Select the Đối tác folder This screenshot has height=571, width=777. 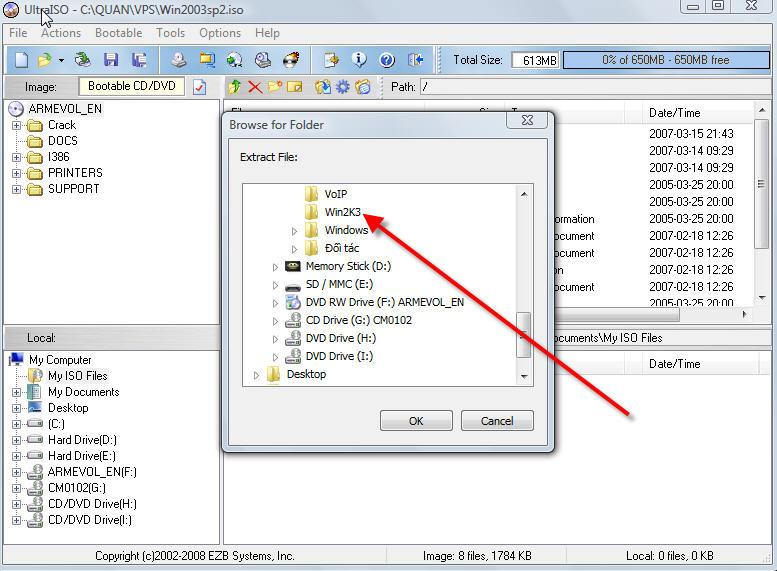[342, 248]
